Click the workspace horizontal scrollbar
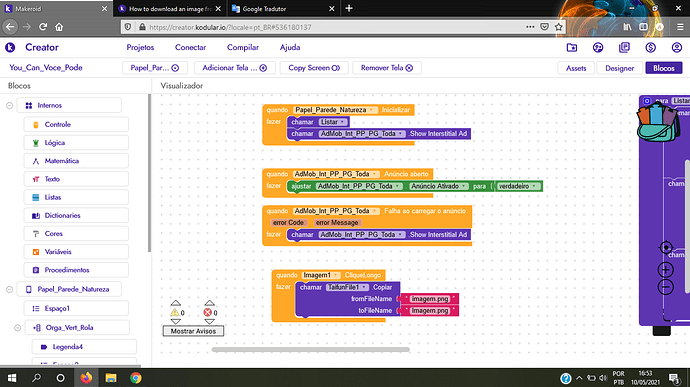Image resolution: width=690 pixels, height=387 pixels. click(311, 350)
